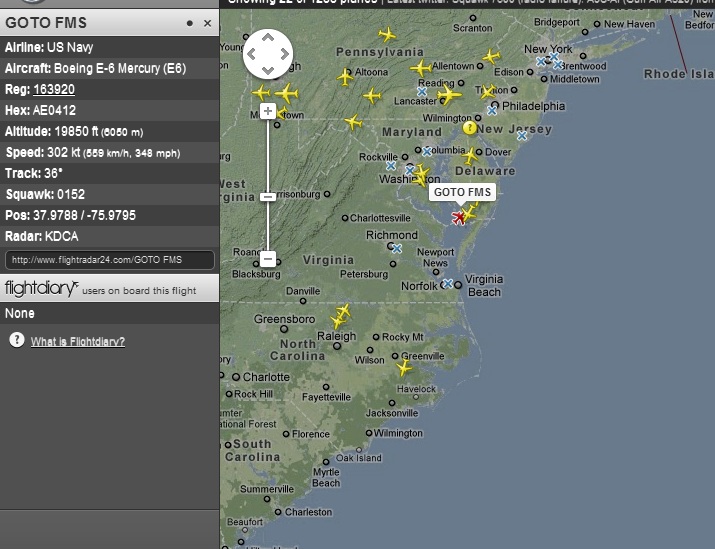Click the blue airport marker near Richmond
The width and height of the screenshot is (715, 549).
pos(397,249)
